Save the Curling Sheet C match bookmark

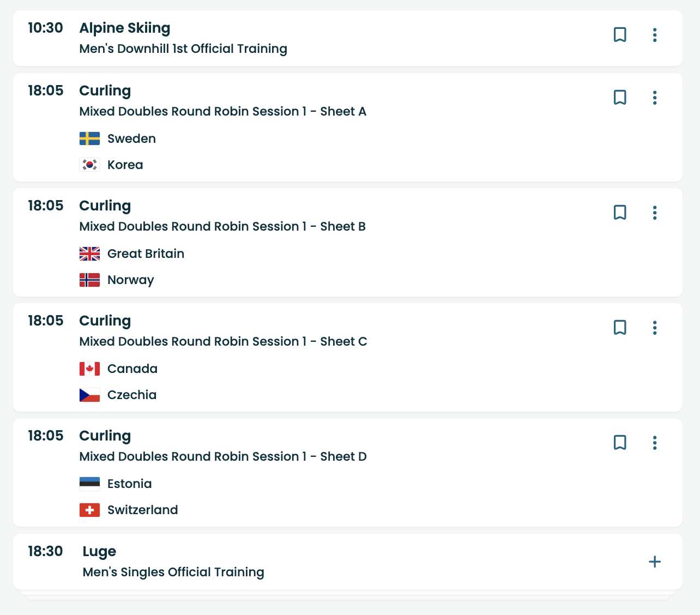620,328
